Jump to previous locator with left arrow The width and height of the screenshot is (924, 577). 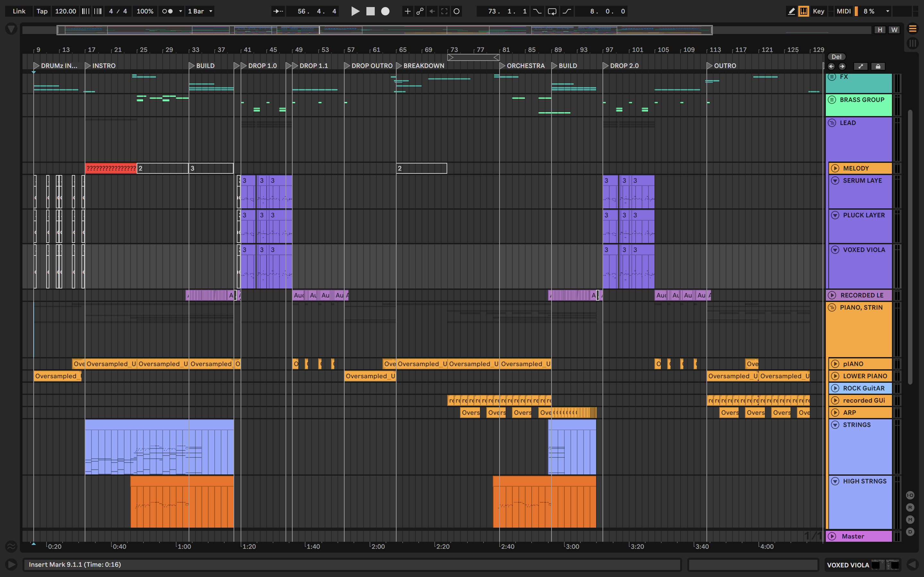click(831, 66)
